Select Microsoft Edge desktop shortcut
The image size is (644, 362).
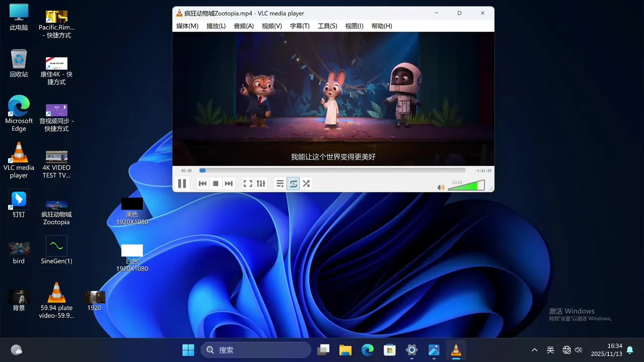pyautogui.click(x=19, y=114)
